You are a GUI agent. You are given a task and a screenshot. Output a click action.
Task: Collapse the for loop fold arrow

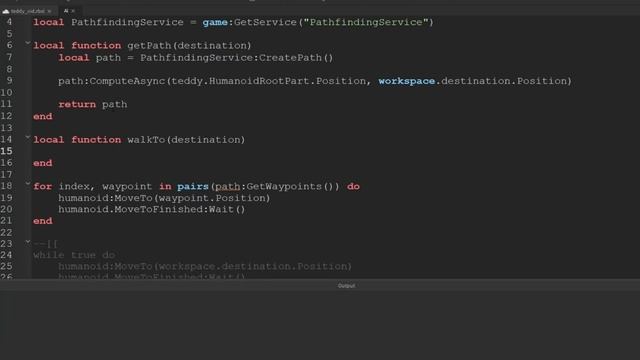coord(28,184)
